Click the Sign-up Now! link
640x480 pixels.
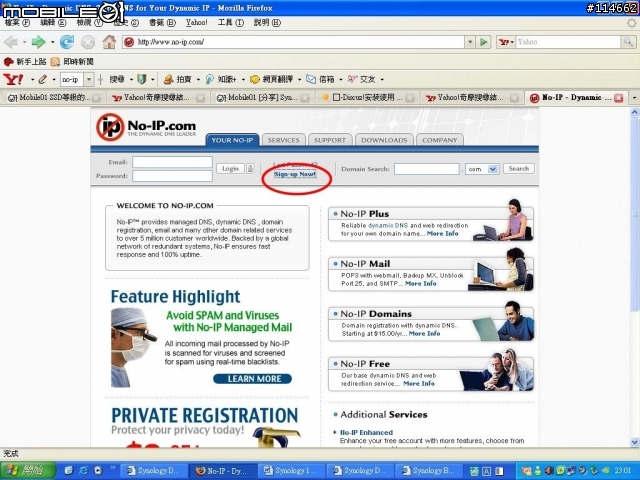coord(295,174)
